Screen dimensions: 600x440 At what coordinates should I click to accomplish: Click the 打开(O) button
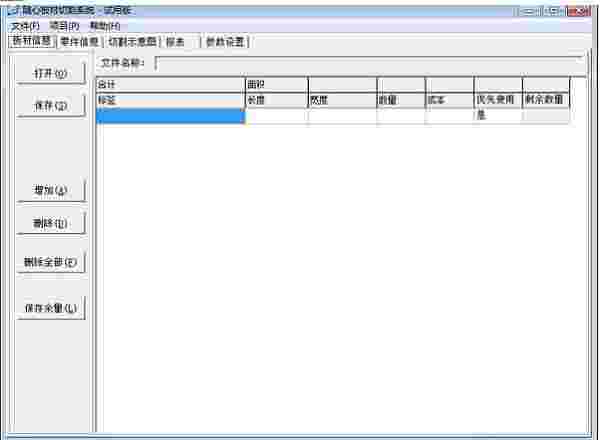[x=51, y=73]
